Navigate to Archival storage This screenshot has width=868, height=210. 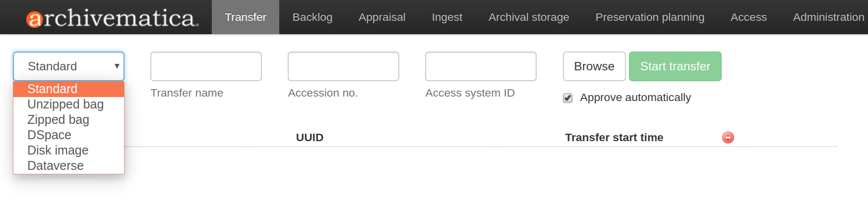529,17
